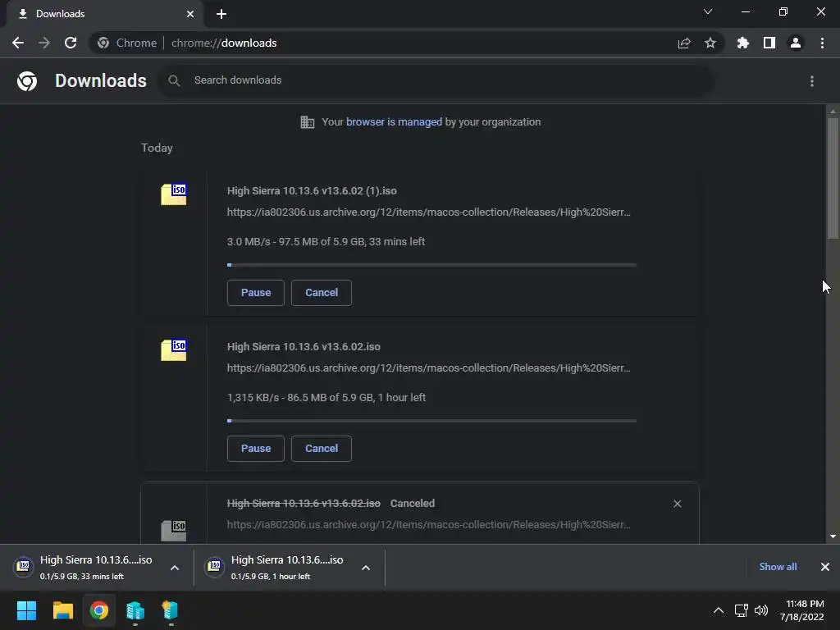Image resolution: width=840 pixels, height=630 pixels.
Task: Click the ISO file icon of the (1).iso download
Action: (174, 194)
